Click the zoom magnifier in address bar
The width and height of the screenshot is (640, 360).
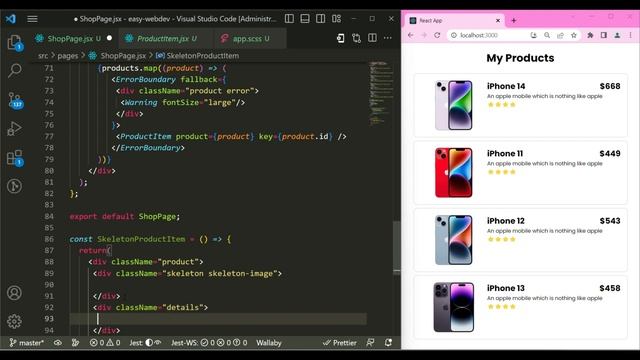547,36
